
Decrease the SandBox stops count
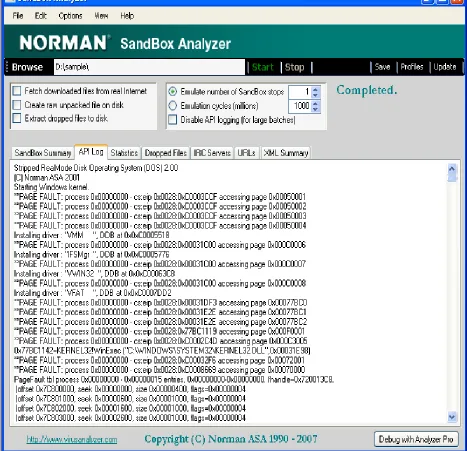point(316,95)
